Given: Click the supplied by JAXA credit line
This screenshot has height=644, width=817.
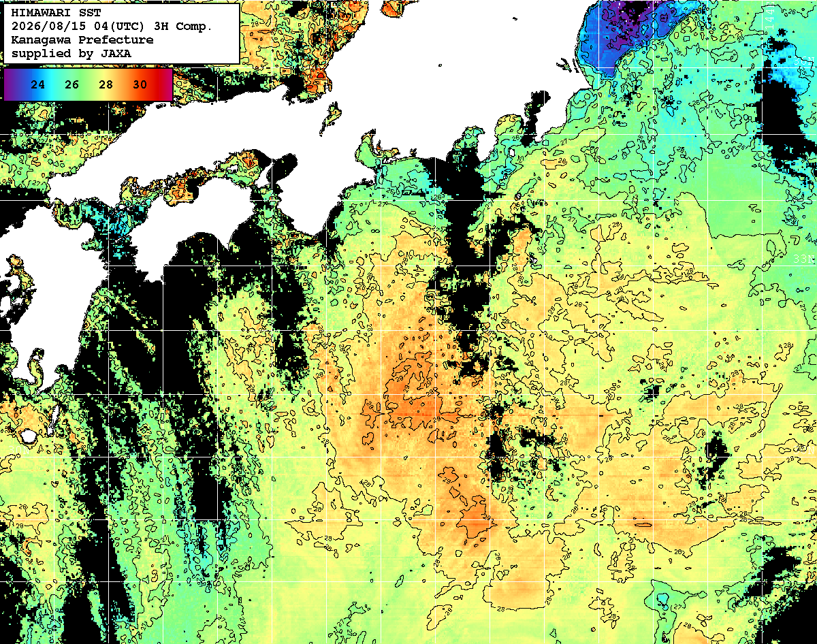Looking at the screenshot, I should click(71, 53).
